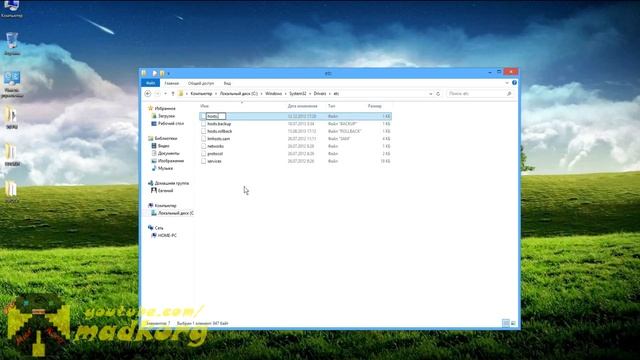Click the protocol file icon
This screenshot has height=360, width=640.
(203, 154)
